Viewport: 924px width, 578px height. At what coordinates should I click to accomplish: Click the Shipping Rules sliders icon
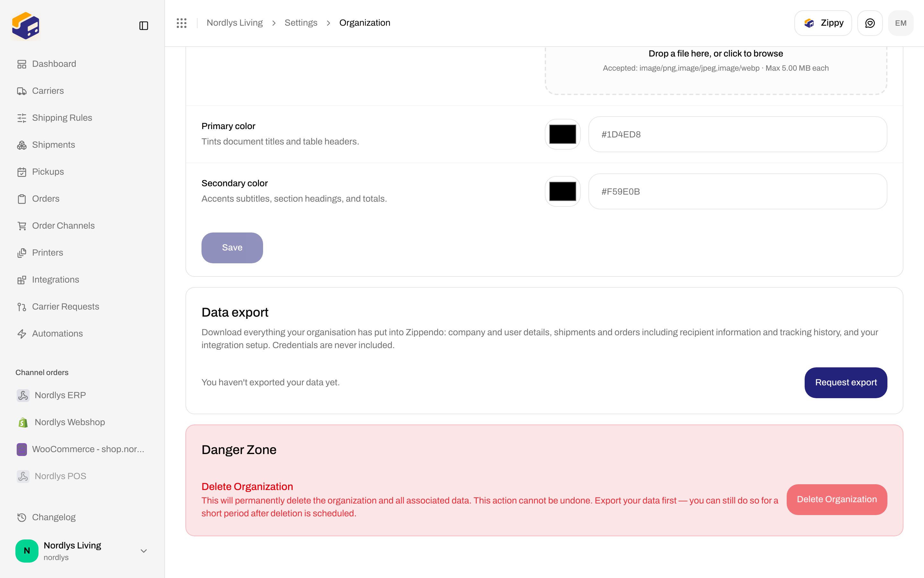(22, 118)
